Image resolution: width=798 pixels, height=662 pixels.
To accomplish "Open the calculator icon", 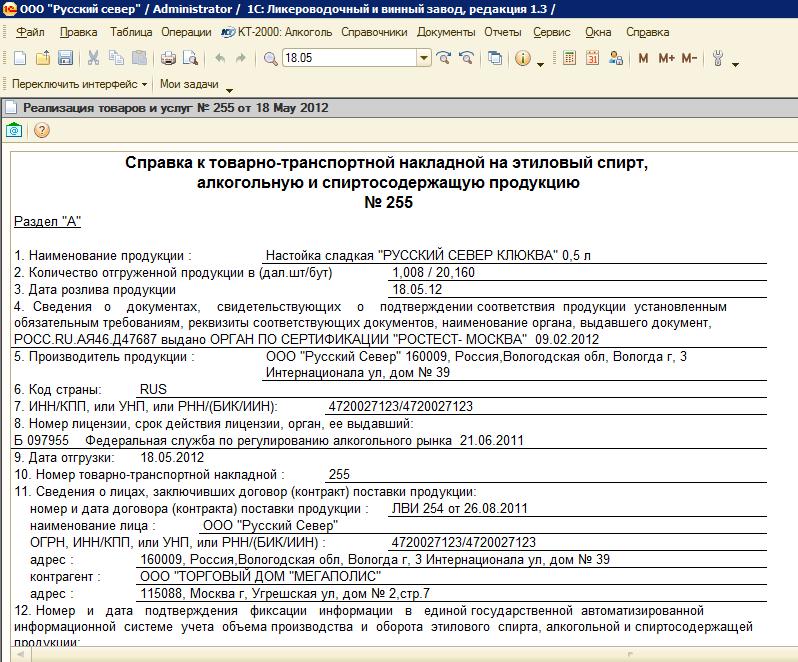I will (x=569, y=58).
